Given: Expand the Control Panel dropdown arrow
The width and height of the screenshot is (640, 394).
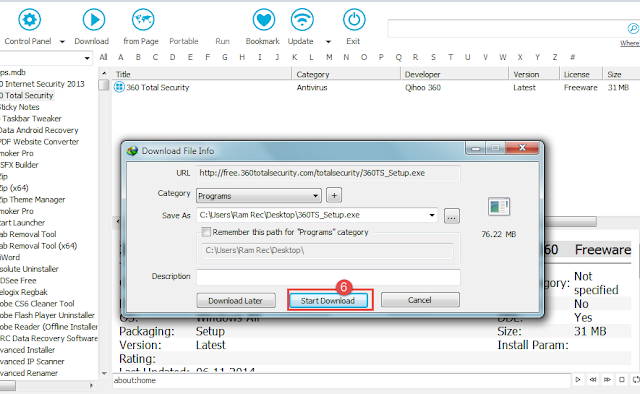Looking at the screenshot, I should click(x=62, y=41).
